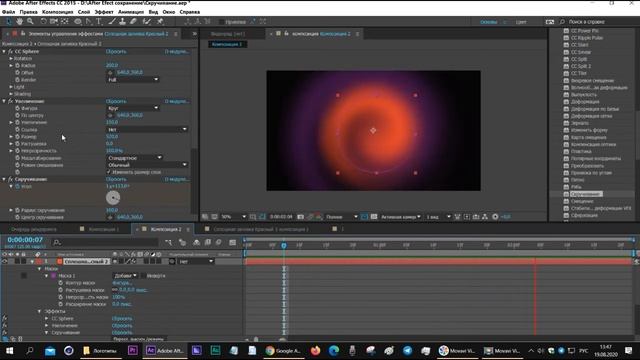Open the Active Camera view dropdown

point(400,217)
